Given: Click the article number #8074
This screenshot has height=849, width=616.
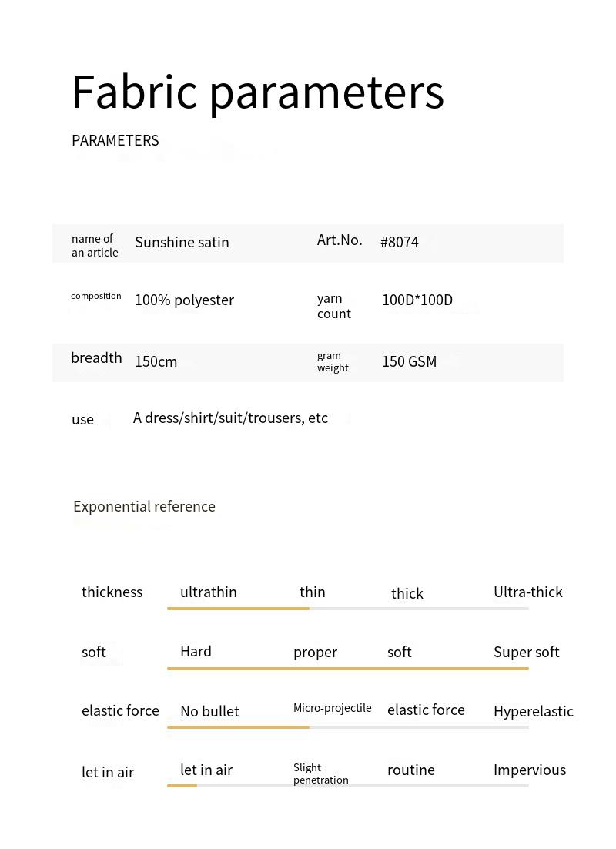Looking at the screenshot, I should (400, 242).
